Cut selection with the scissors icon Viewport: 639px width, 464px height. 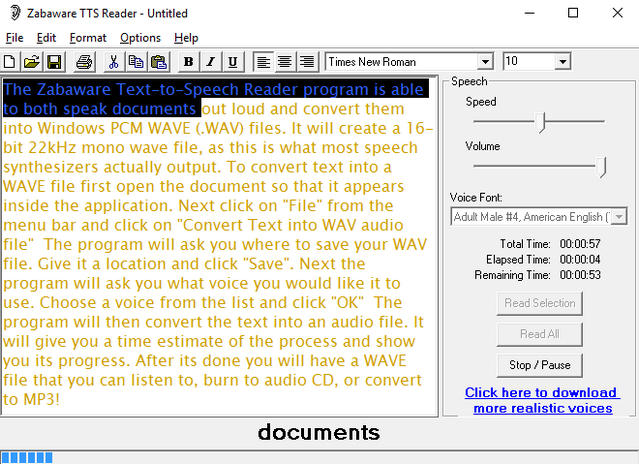113,62
